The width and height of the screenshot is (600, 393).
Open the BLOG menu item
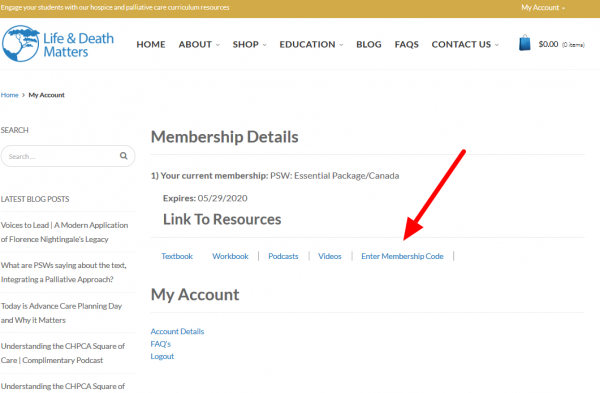pyautogui.click(x=369, y=44)
